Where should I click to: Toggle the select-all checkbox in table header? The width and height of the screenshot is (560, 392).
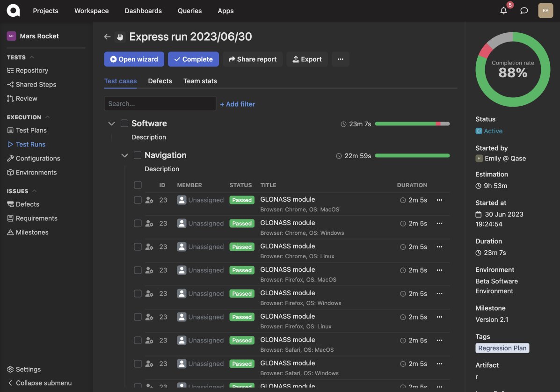(x=138, y=185)
